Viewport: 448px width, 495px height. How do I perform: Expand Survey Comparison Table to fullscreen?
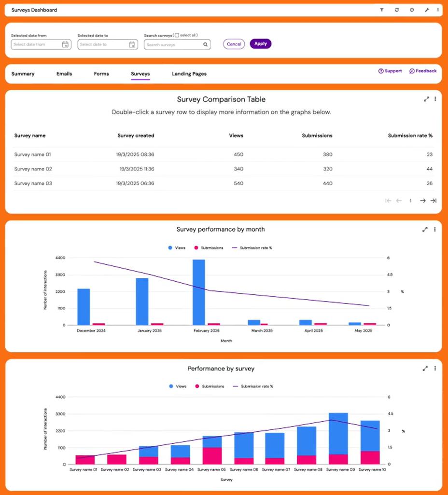pos(426,98)
